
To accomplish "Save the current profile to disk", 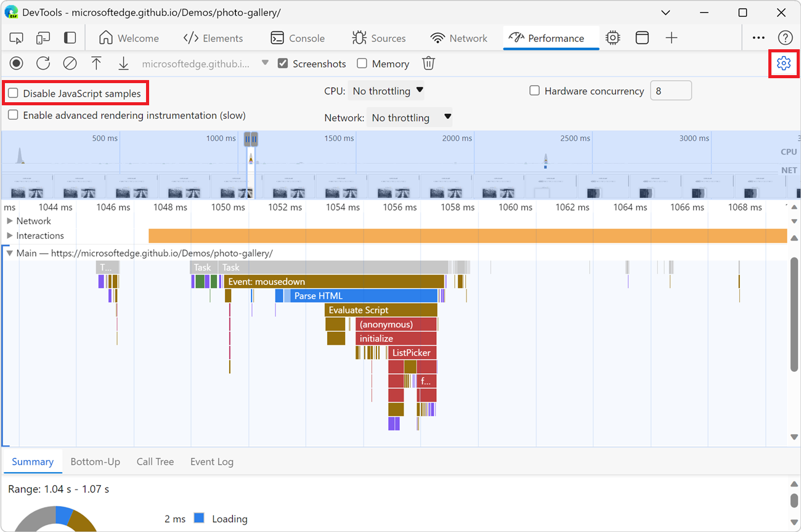I will pyautogui.click(x=123, y=63).
